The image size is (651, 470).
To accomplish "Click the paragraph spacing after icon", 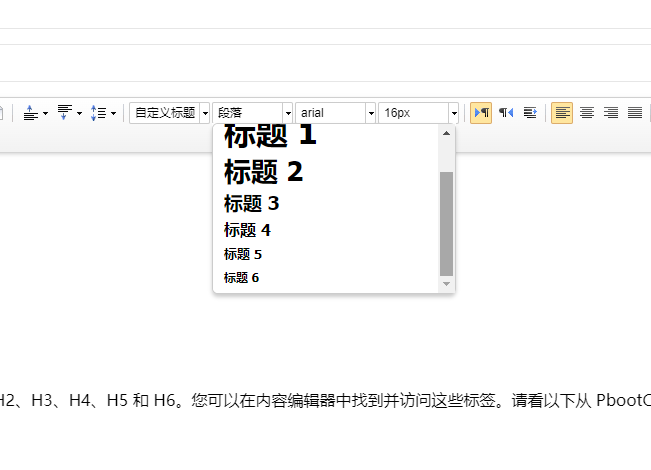I will (x=65, y=113).
